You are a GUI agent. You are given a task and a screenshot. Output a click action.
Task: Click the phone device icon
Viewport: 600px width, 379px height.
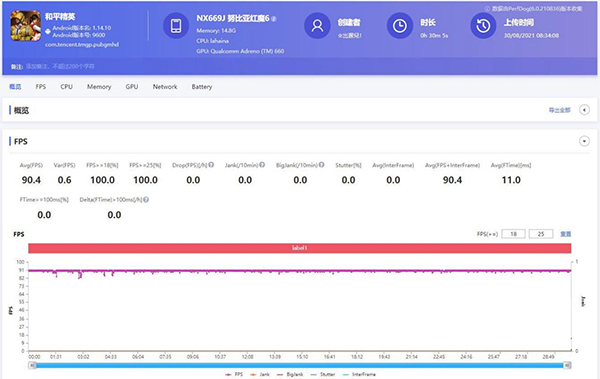[x=176, y=26]
